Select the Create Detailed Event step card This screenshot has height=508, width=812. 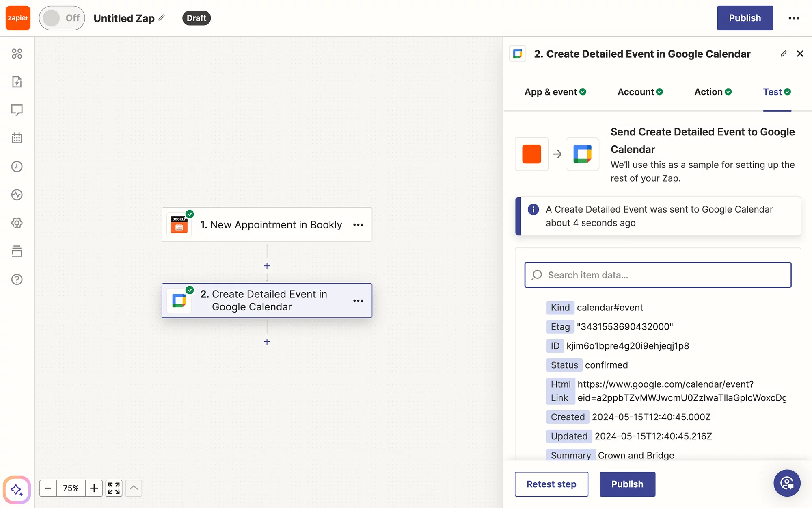[x=267, y=301]
